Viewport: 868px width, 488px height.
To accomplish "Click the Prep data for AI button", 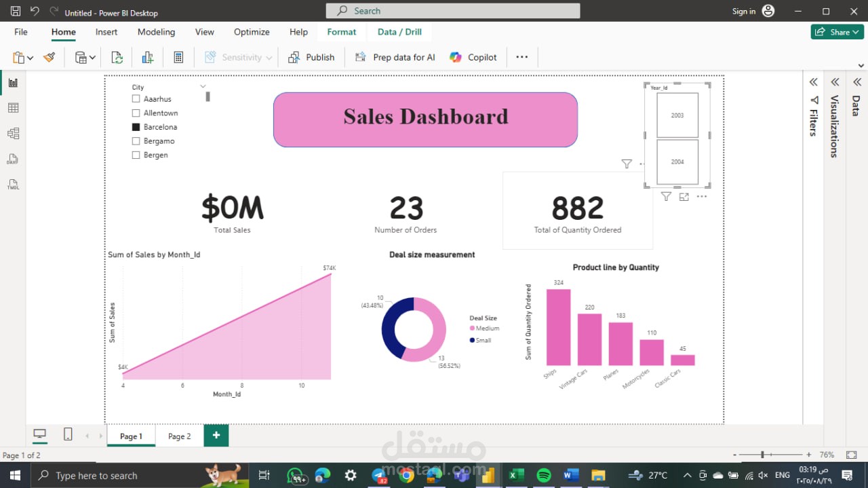I will tap(395, 58).
